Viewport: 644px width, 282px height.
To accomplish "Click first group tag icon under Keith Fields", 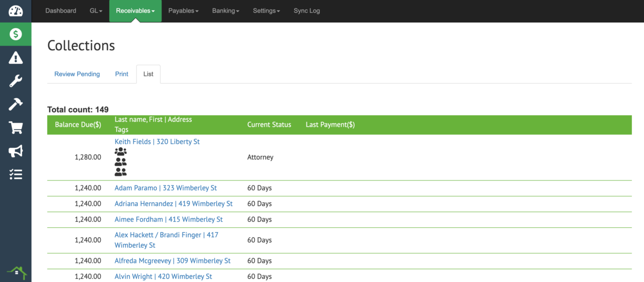I will 121,151.
